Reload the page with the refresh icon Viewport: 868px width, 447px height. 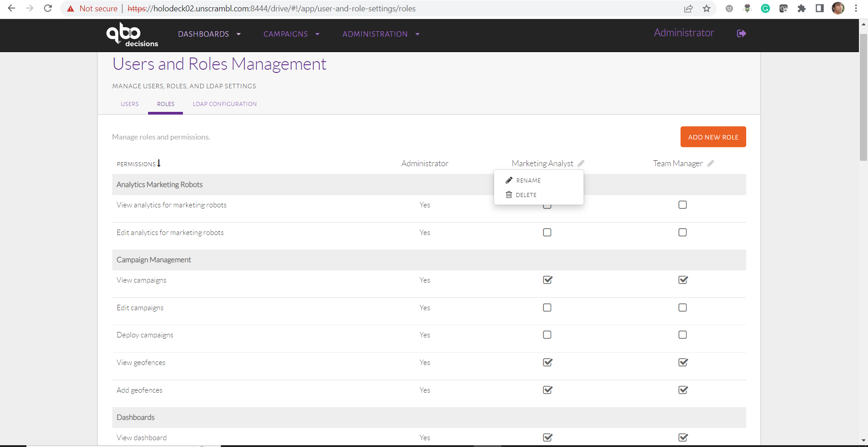48,8
